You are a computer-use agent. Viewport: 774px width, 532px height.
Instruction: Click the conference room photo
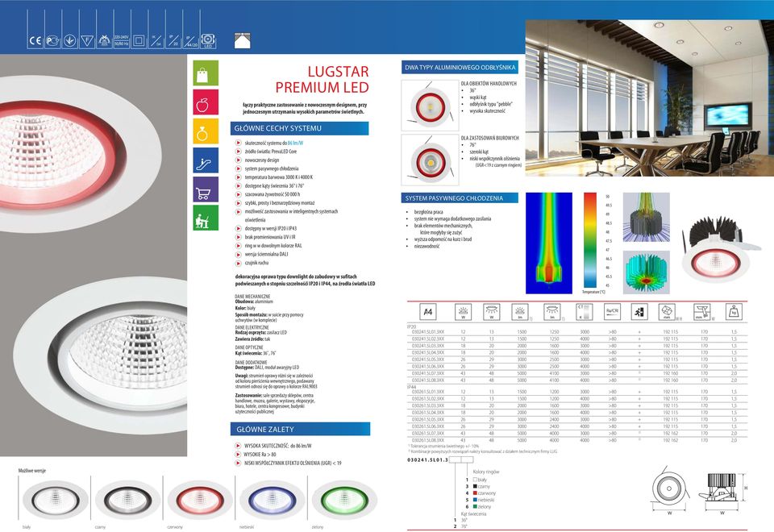(x=649, y=98)
